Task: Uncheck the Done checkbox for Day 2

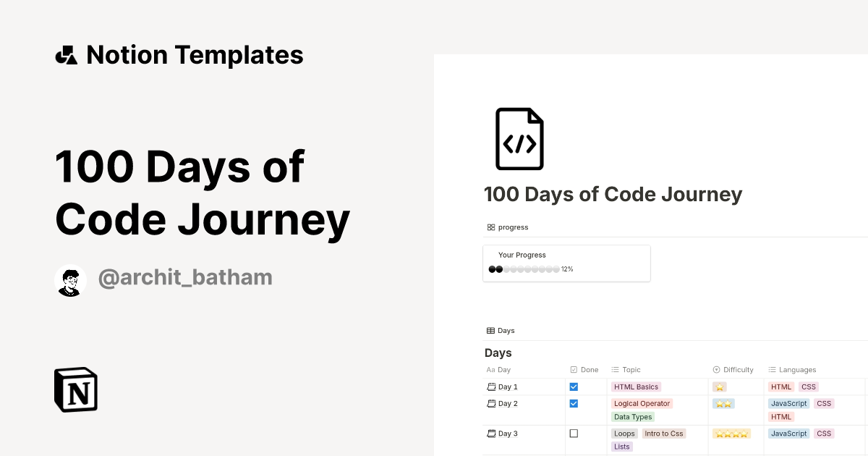Action: [x=574, y=403]
